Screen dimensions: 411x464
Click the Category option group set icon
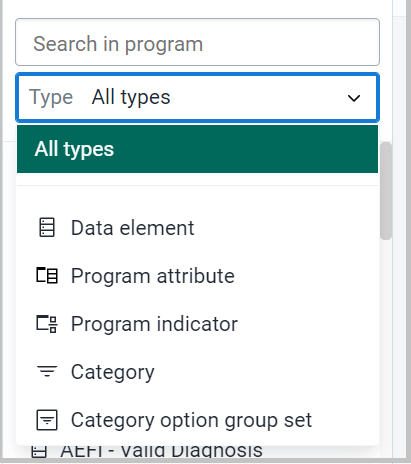[x=47, y=420]
